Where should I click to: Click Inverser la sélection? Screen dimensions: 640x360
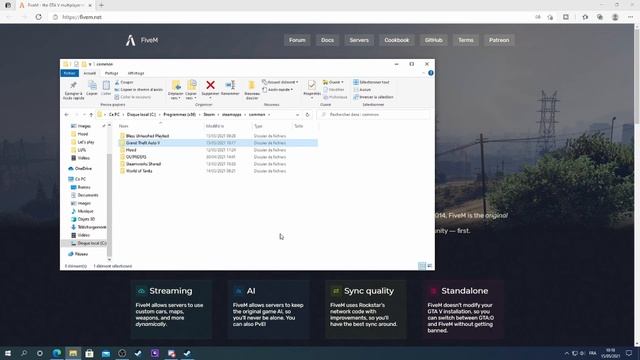pyautogui.click(x=373, y=97)
